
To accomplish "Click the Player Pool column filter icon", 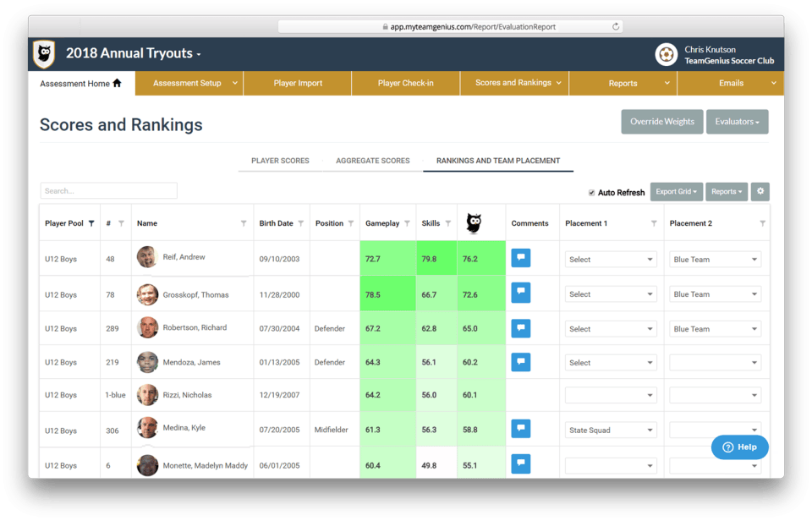I will 90,222.
